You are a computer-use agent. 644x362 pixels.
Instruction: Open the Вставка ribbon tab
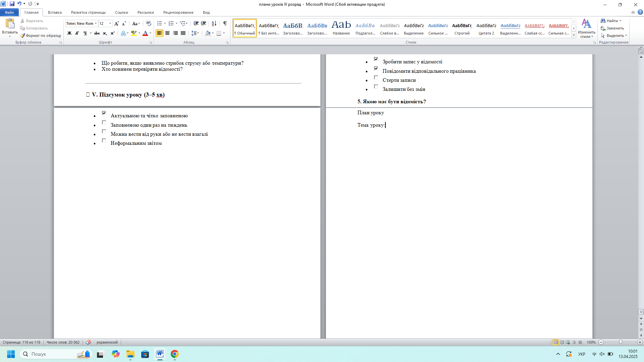[x=55, y=12]
